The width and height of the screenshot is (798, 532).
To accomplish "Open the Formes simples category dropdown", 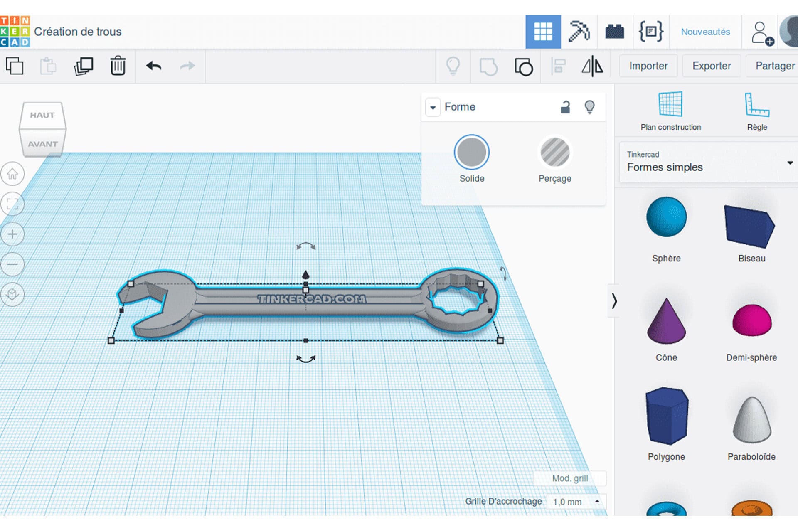I will (789, 163).
